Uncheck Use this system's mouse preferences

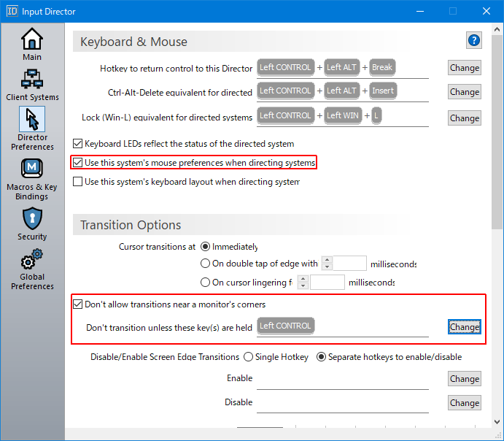click(x=79, y=162)
